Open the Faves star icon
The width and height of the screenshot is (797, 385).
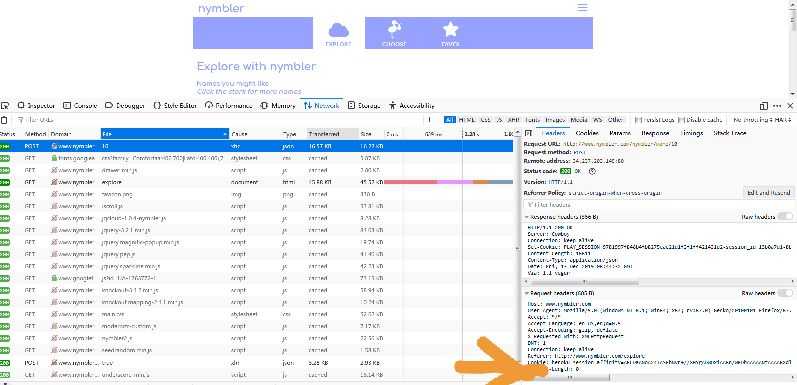click(450, 30)
